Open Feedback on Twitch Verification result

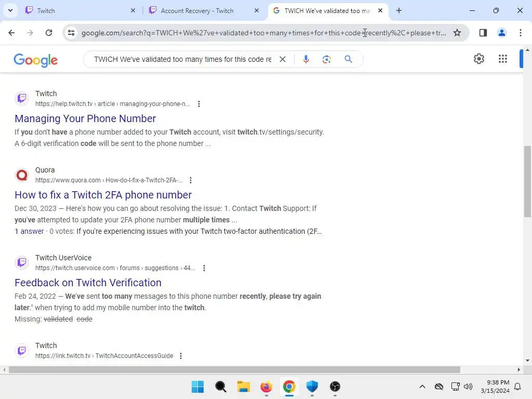click(88, 283)
